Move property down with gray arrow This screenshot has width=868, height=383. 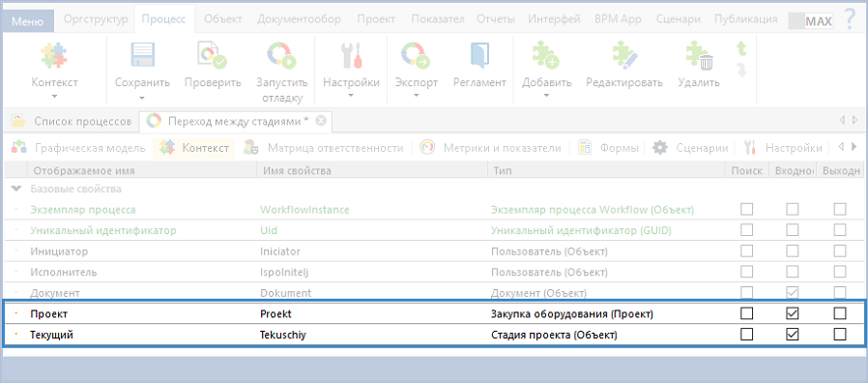pos(741,70)
